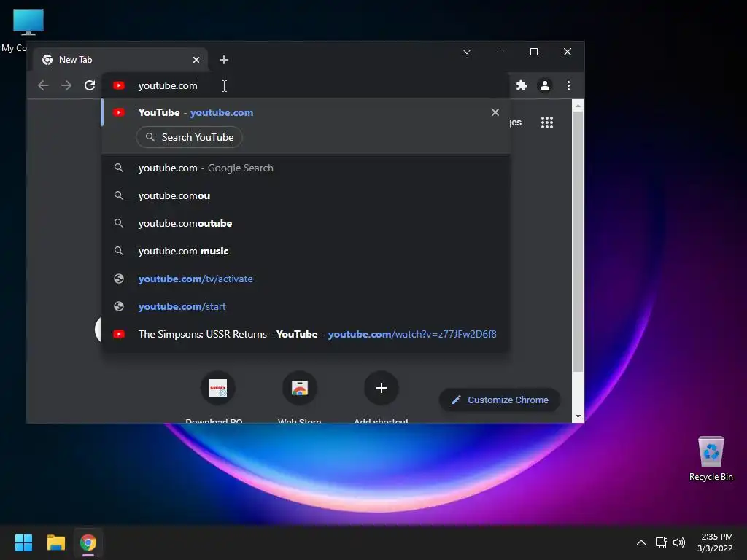Click the Search YouTube chip

189,137
